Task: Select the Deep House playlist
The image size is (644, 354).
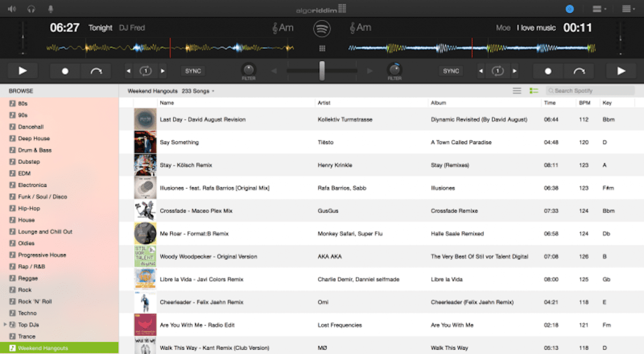Action: tap(59, 138)
